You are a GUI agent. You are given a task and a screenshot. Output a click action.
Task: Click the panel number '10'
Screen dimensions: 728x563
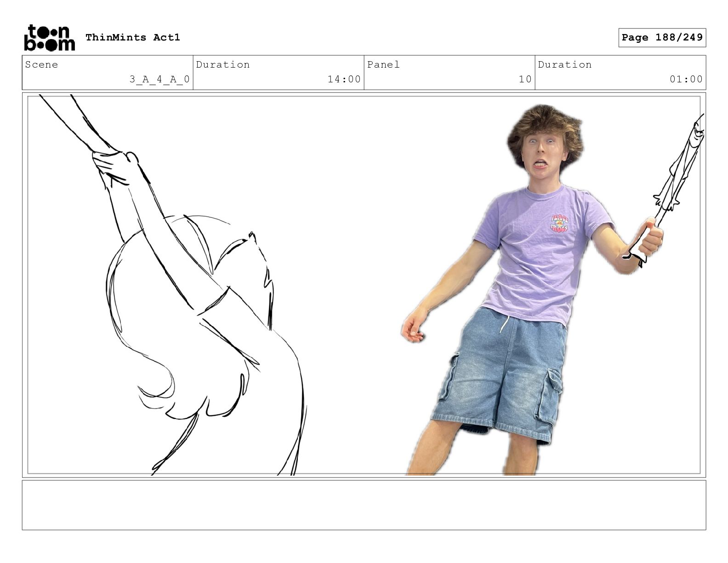[x=525, y=79]
